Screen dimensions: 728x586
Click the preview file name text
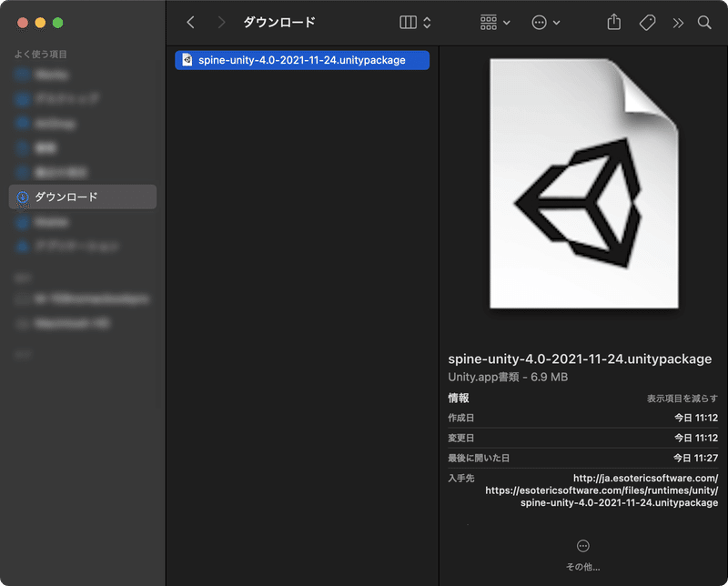click(x=580, y=359)
